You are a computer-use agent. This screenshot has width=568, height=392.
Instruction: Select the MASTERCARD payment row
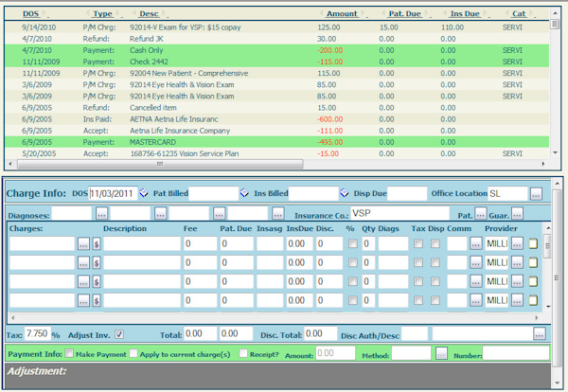pos(276,142)
